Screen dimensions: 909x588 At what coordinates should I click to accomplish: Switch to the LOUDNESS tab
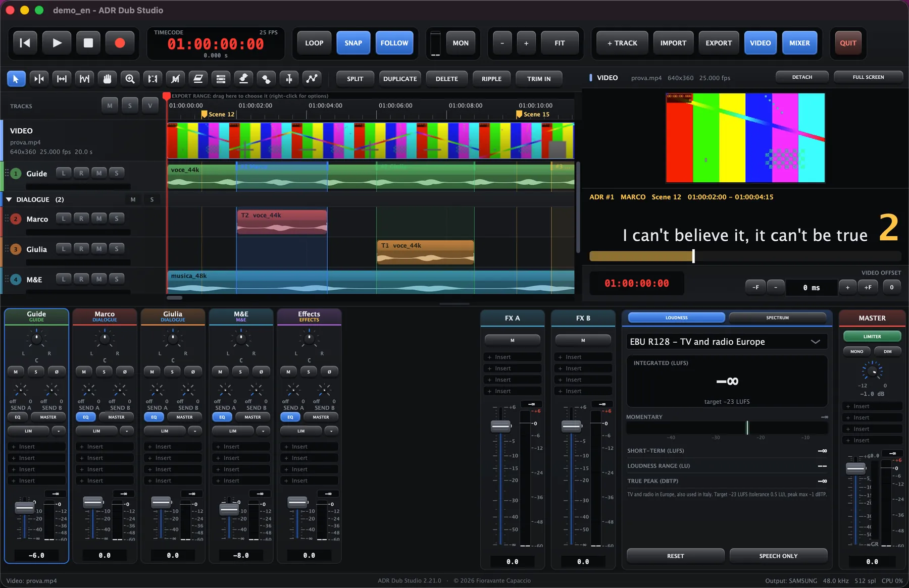coord(676,317)
